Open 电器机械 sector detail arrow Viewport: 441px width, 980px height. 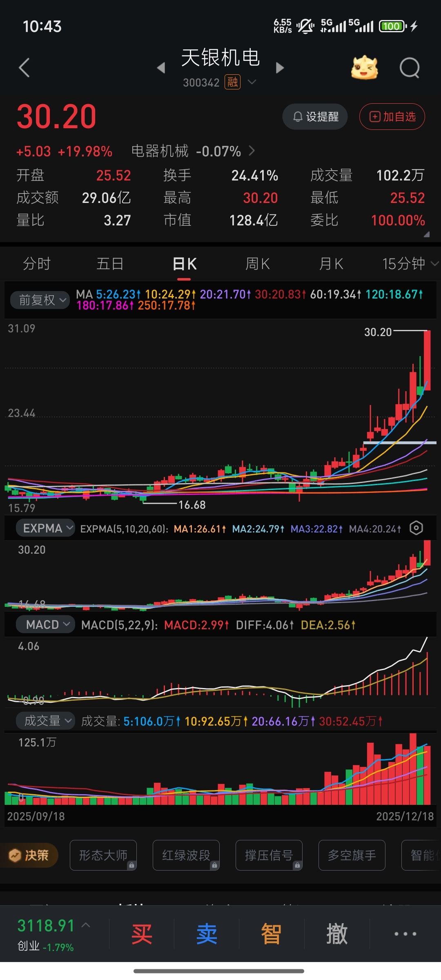pos(252,151)
